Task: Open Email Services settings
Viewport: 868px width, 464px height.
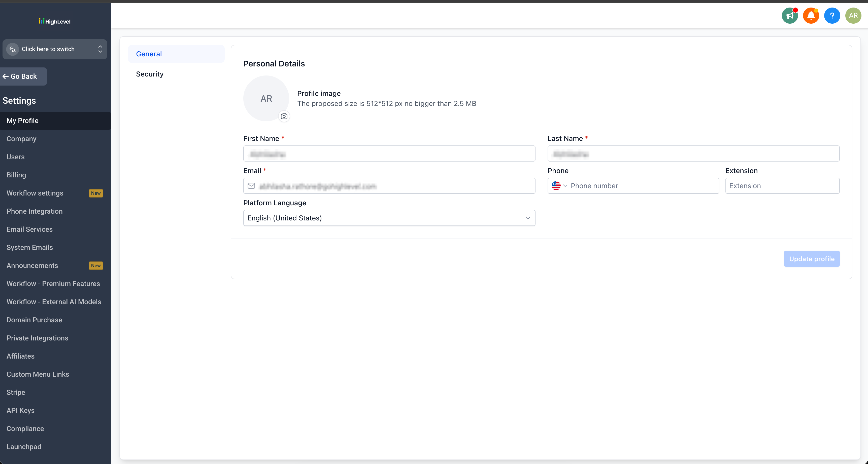Action: pyautogui.click(x=56, y=229)
